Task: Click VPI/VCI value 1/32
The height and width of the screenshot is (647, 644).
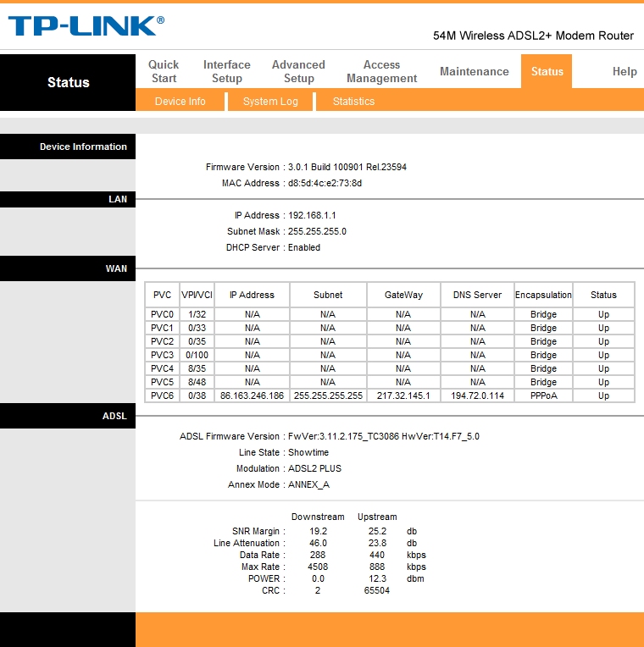Action: click(x=197, y=314)
